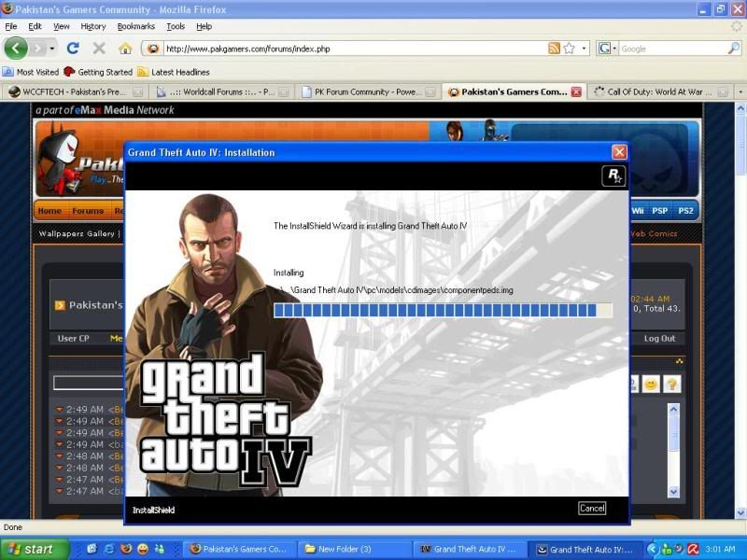747x560 pixels.
Task: Open Most Visited bookmarks
Action: click(31, 72)
